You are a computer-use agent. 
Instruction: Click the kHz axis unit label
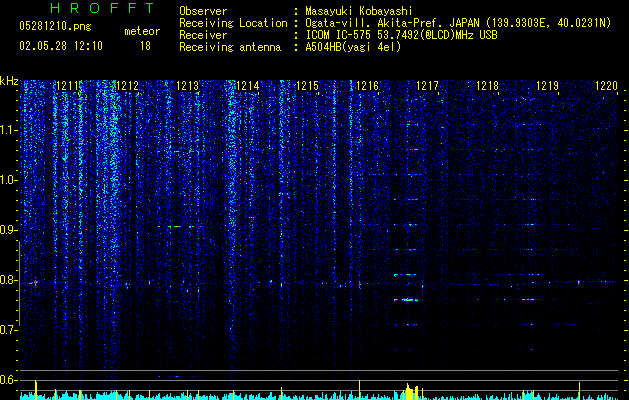(9, 81)
